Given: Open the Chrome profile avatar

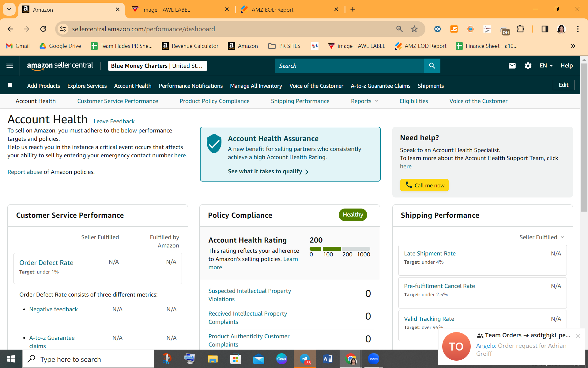Looking at the screenshot, I should coord(561,29).
